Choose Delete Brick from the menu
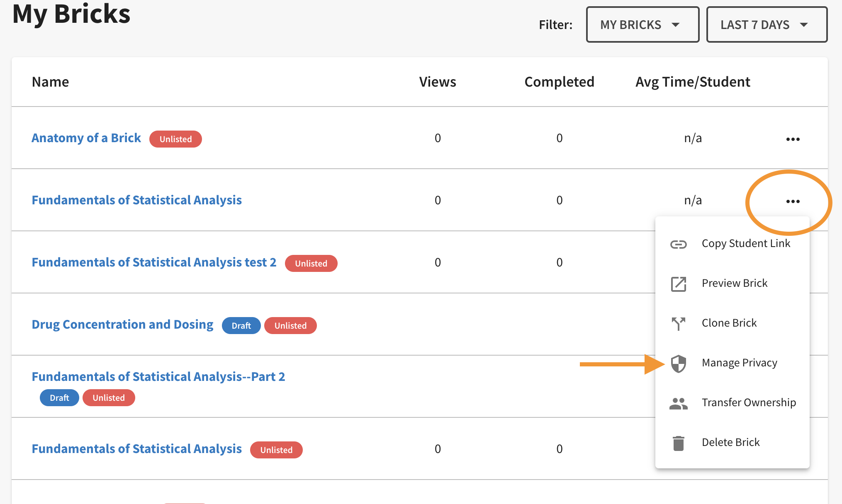The height and width of the screenshot is (504, 842). click(732, 442)
